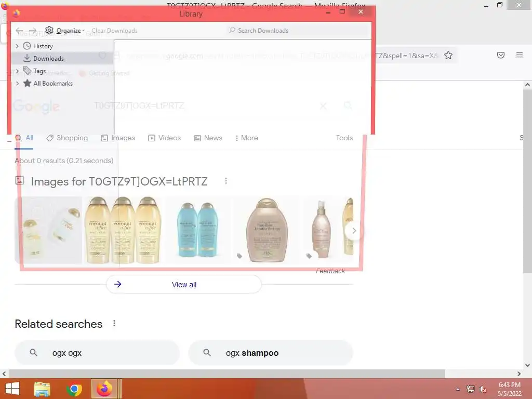Click Google logo behind Library window

(x=36, y=106)
